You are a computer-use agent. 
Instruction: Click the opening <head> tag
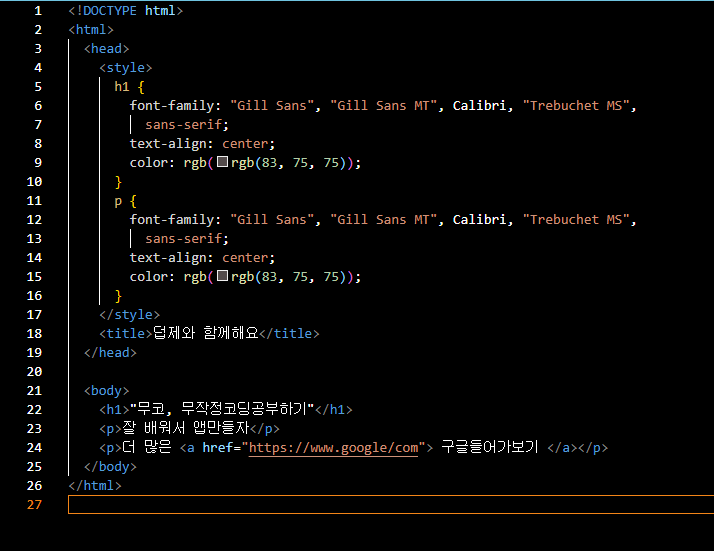click(107, 49)
